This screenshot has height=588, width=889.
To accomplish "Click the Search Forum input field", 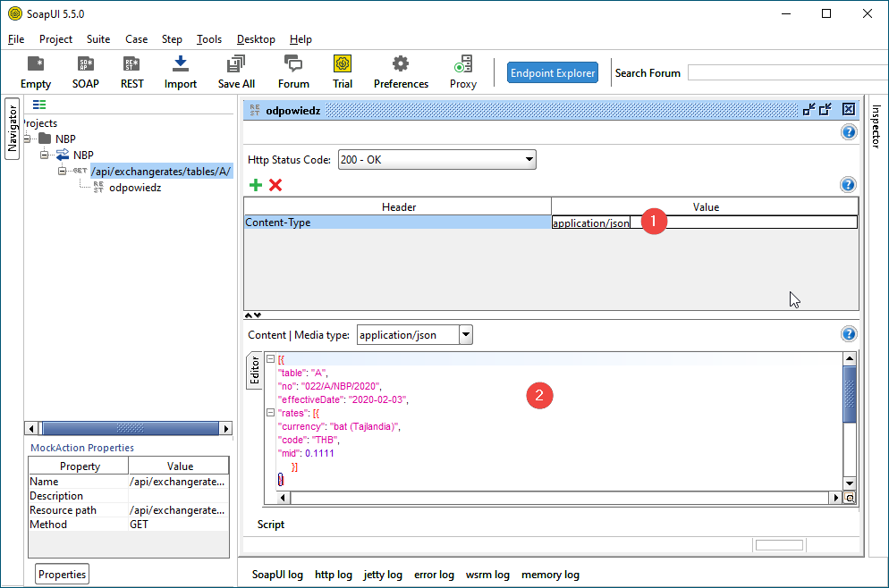I will click(x=788, y=72).
